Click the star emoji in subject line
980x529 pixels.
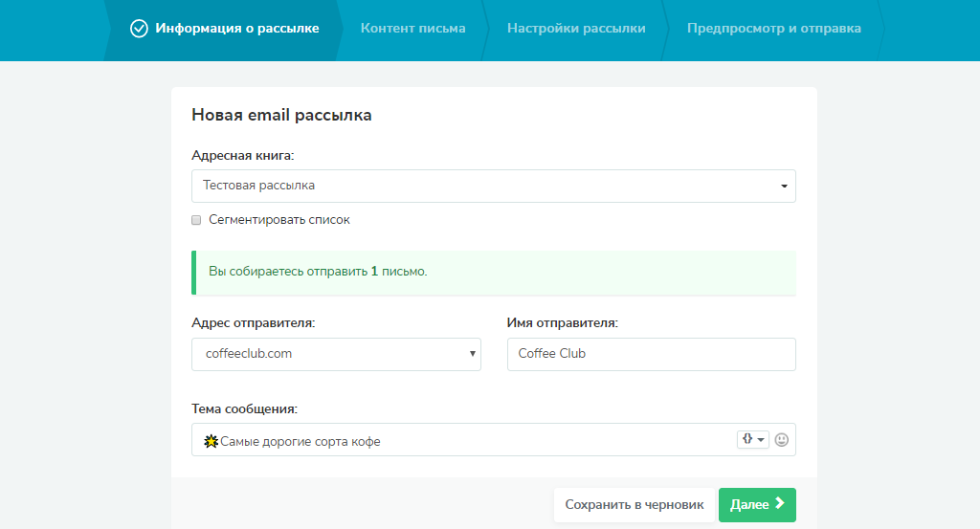(211, 441)
